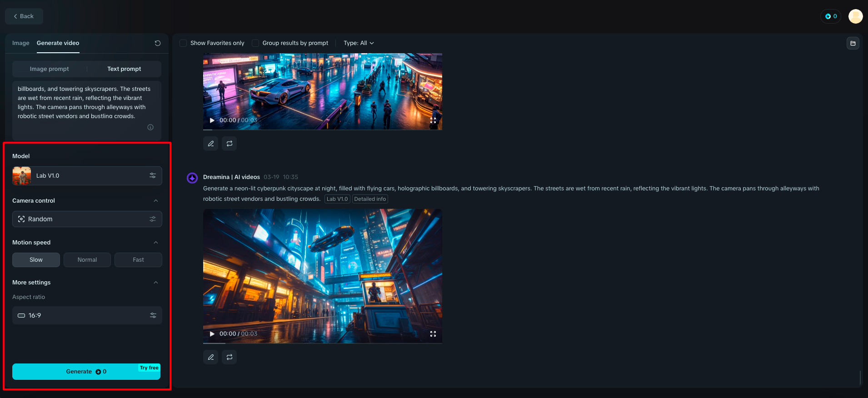Open the Random camera control dropdown

[87, 219]
